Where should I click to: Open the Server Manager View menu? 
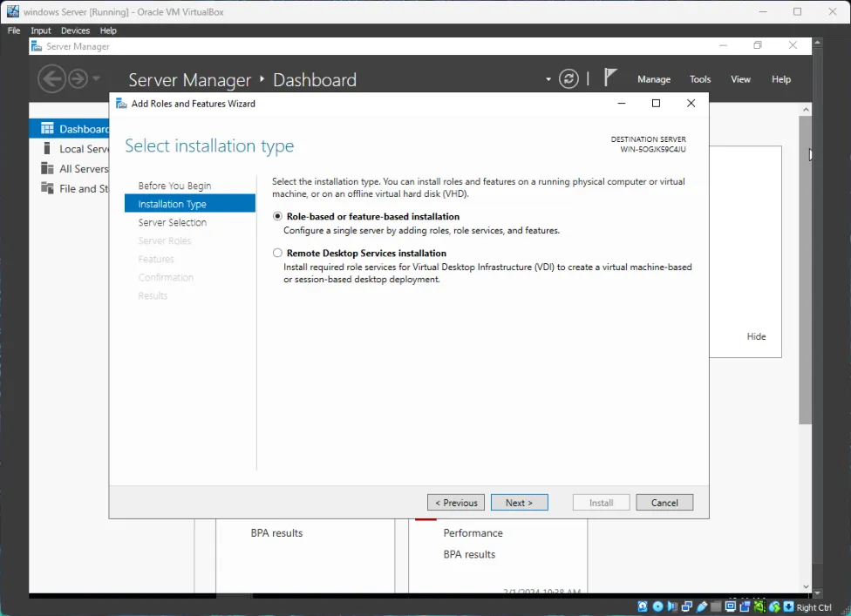click(740, 79)
